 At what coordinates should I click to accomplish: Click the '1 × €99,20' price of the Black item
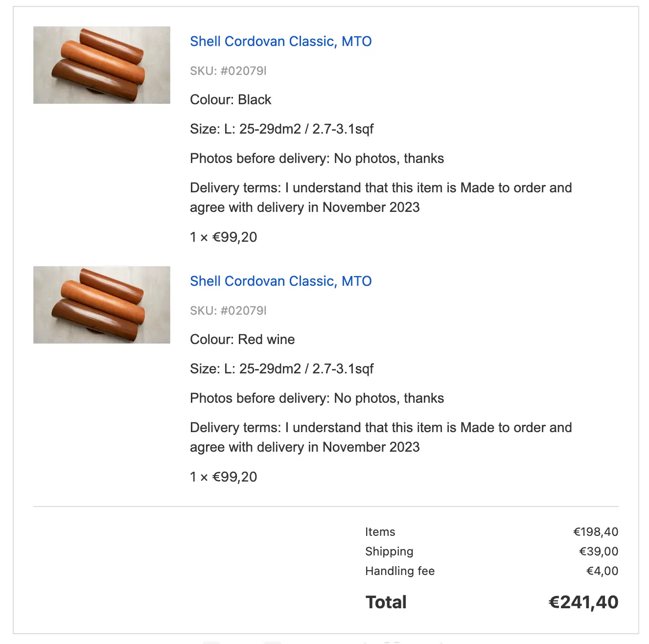pyautogui.click(x=224, y=237)
